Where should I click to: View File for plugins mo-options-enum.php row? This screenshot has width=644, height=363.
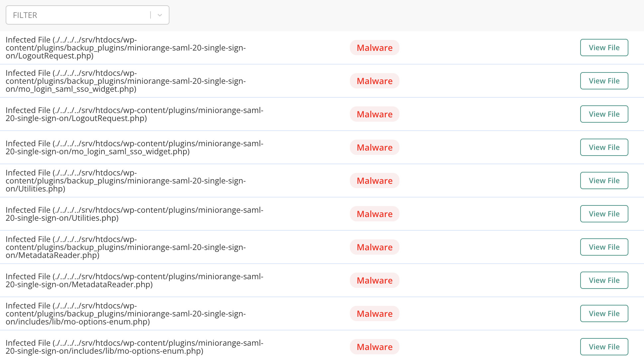pos(604,347)
